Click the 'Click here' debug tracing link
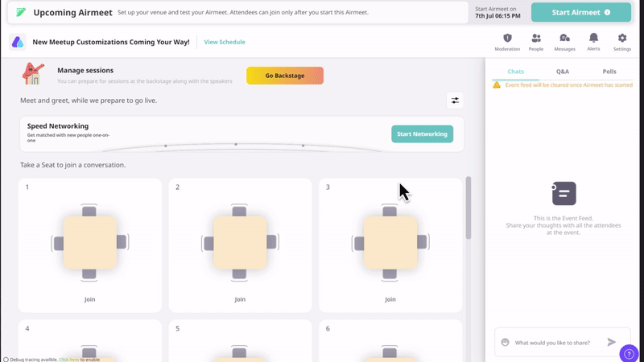This screenshot has width=644, height=362. [x=69, y=360]
